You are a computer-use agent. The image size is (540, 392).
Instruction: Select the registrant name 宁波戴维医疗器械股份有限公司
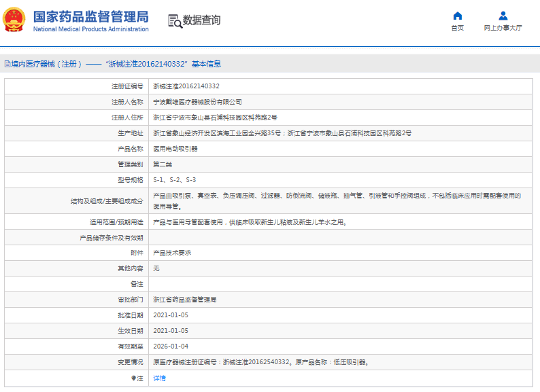coord(197,102)
